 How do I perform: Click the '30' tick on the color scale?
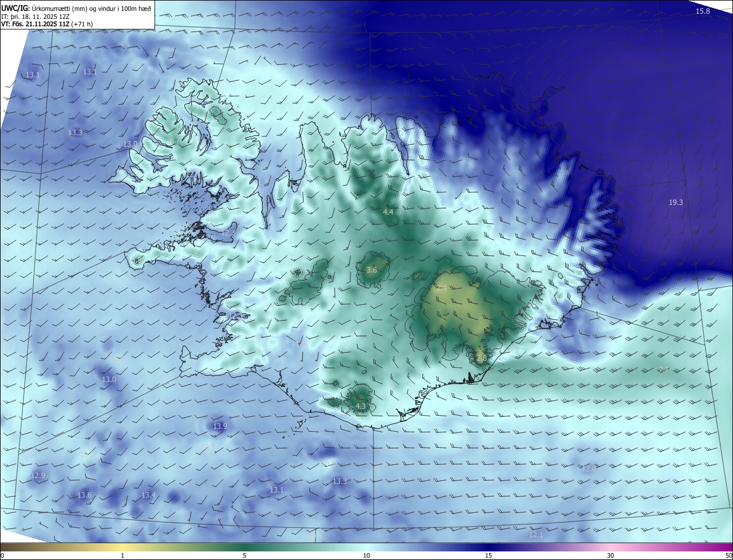pos(610,555)
